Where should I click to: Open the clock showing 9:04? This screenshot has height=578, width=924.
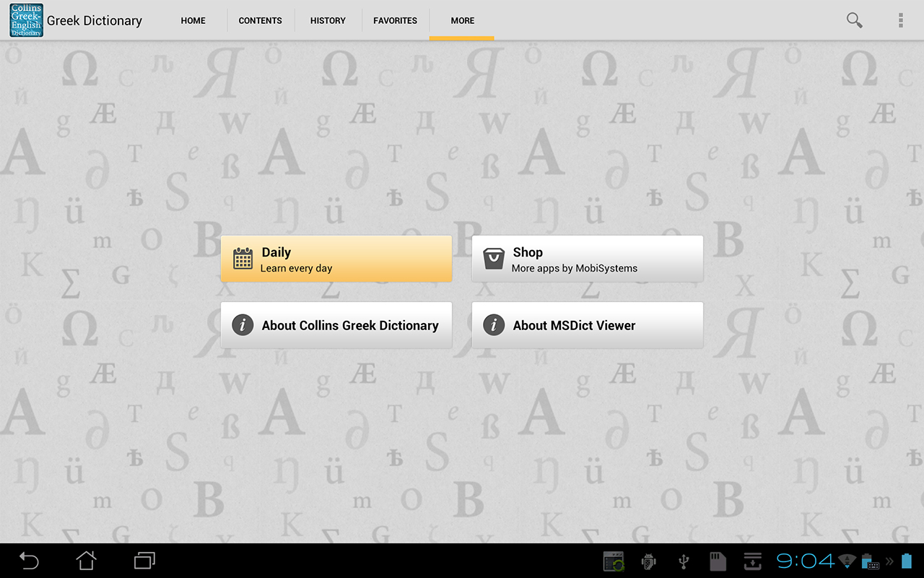tap(805, 561)
